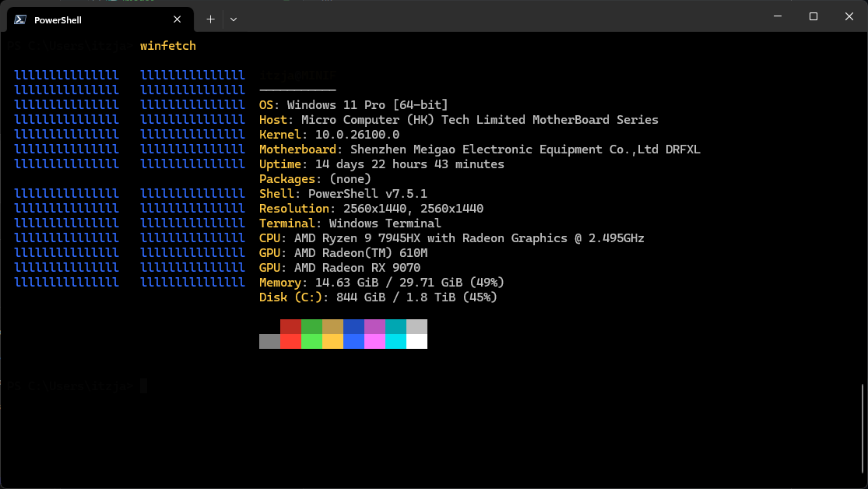Screen dimensions: 868x489
Task: Click the Disk (C:) usage line
Action: pyautogui.click(x=378, y=297)
